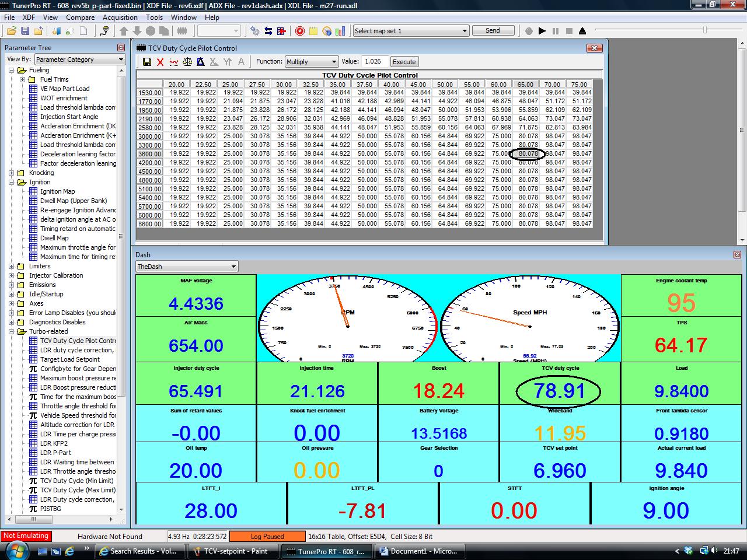Click the yellow notepad icon in toolbar
747x560 pixels.
coord(313,31)
